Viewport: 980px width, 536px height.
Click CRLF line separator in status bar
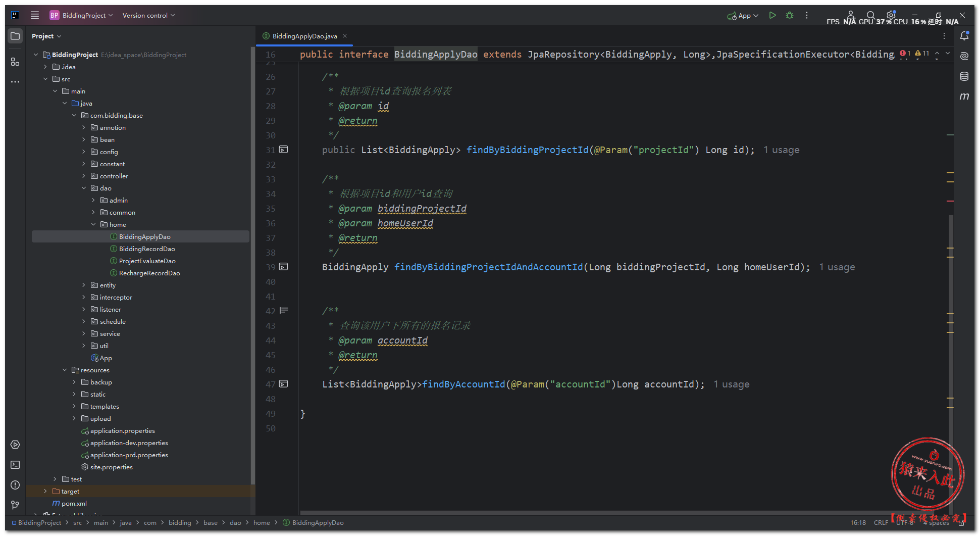[x=881, y=523]
